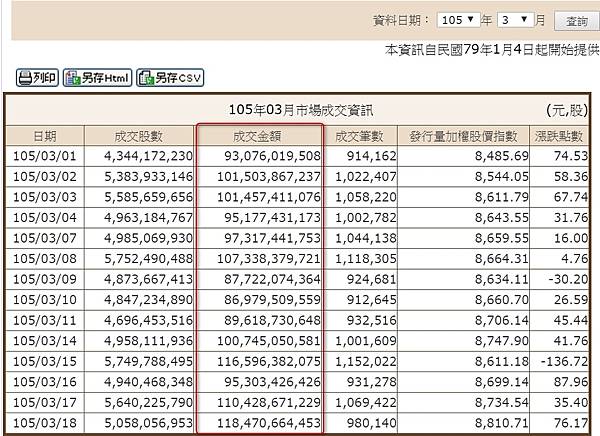This screenshot has width=600, height=436.
Task: Click trade value 101,457,411,076
Action: point(269,197)
